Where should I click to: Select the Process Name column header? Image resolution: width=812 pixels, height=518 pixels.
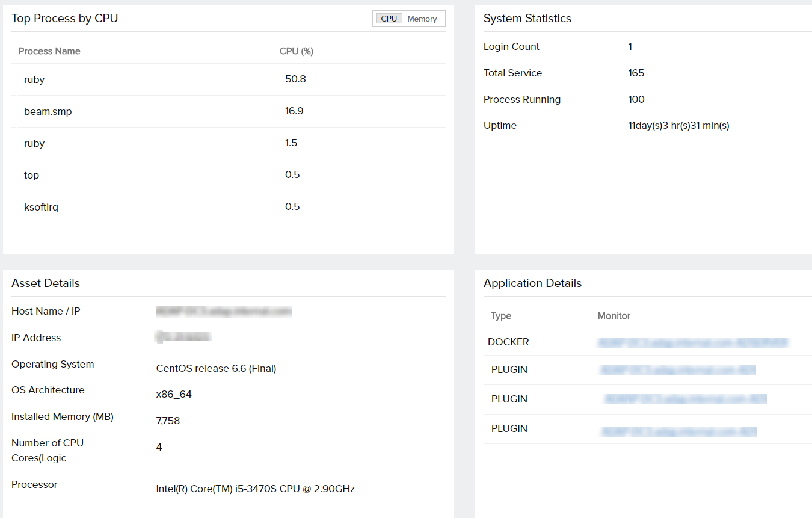(49, 51)
